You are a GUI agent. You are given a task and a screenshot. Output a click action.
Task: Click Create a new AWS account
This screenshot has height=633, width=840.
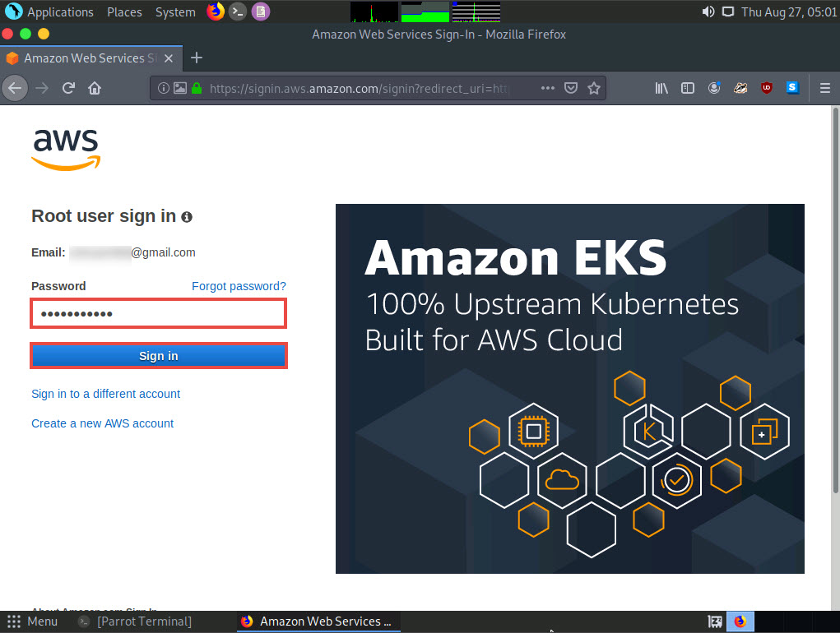(102, 423)
